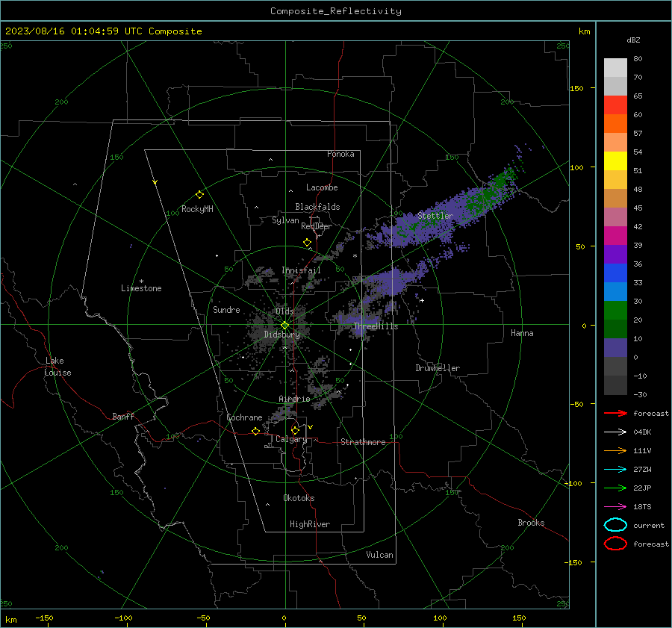
Task: Click the Brooks city label
Action: [531, 523]
